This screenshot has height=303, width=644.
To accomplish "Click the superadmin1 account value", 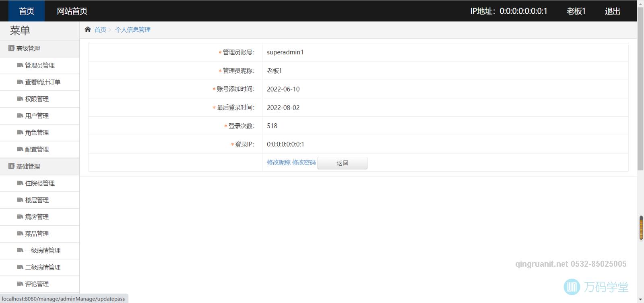I will [285, 52].
